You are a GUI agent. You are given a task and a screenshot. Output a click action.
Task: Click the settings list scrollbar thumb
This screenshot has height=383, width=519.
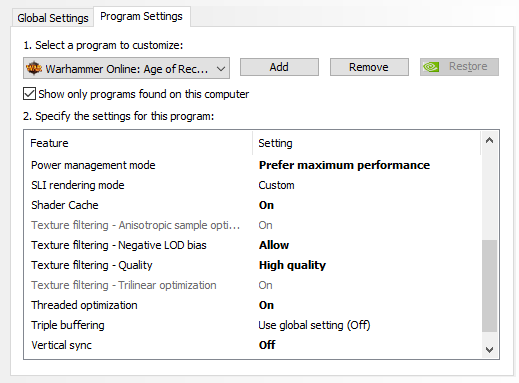point(489,286)
